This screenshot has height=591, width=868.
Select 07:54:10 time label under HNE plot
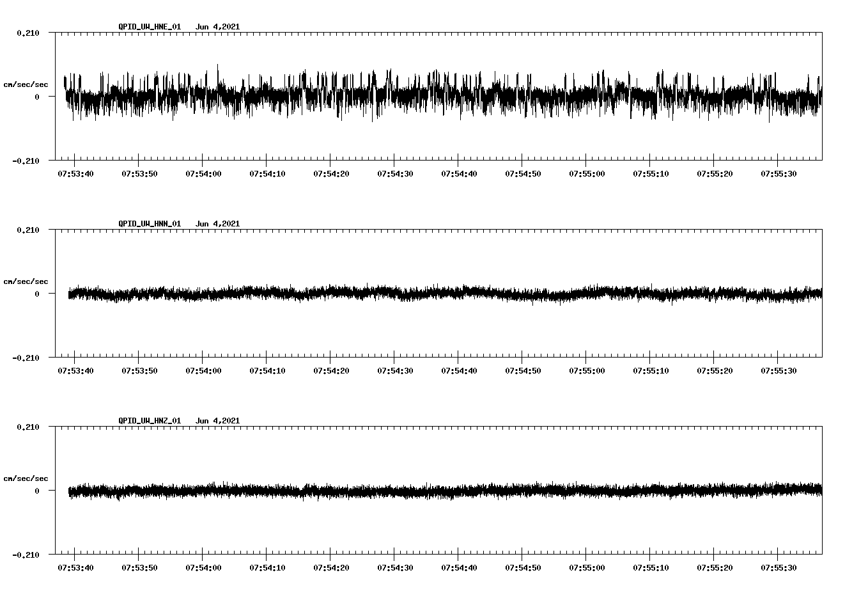coord(267,174)
